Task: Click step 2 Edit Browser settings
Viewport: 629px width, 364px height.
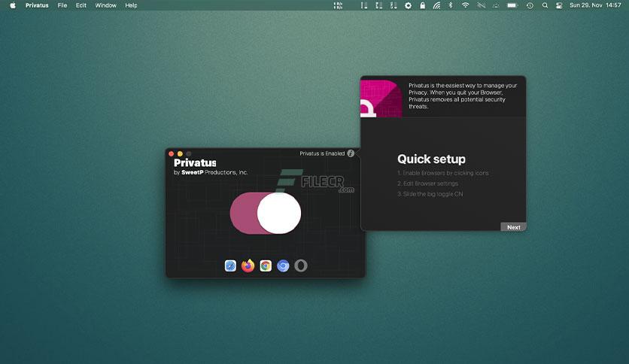Action: 427,184
